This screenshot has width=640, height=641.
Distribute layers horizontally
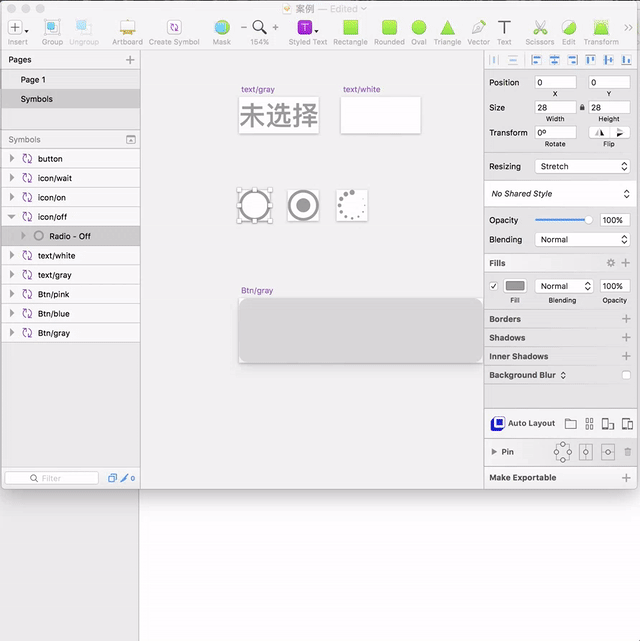pos(494,60)
